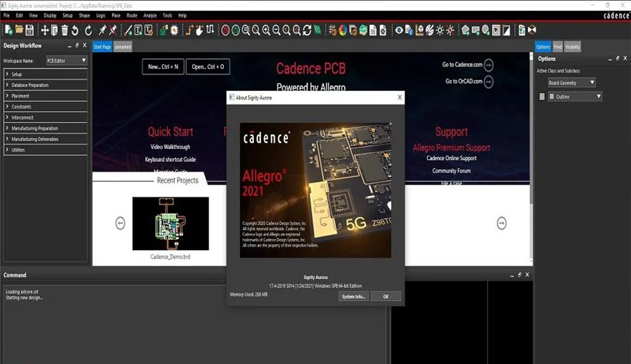631x364 pixels.
Task: Open the Outline subclass dropdown
Action: (575, 96)
